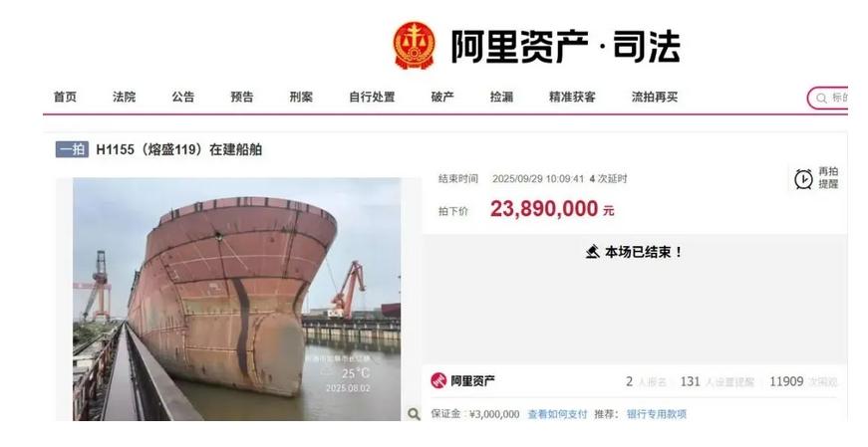Click the 查看如何支付 link
Viewport: 868px width, 447px height.
[557, 414]
